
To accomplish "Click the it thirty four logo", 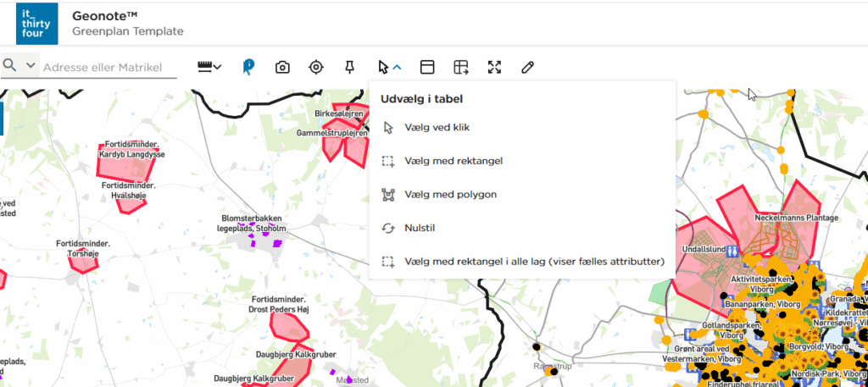I will (36, 23).
